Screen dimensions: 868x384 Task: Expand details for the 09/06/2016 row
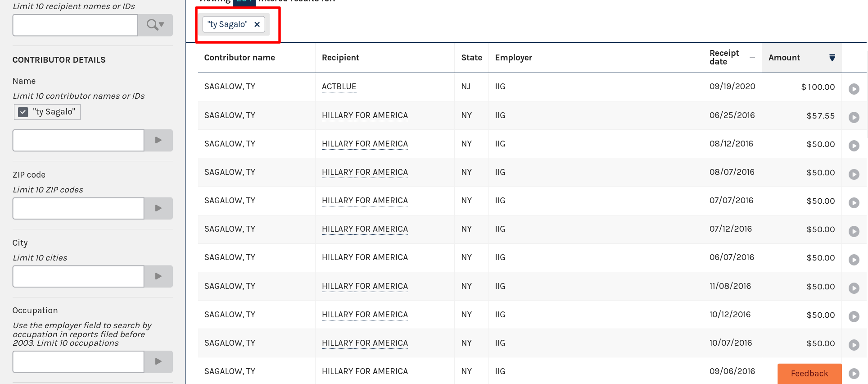[854, 373]
